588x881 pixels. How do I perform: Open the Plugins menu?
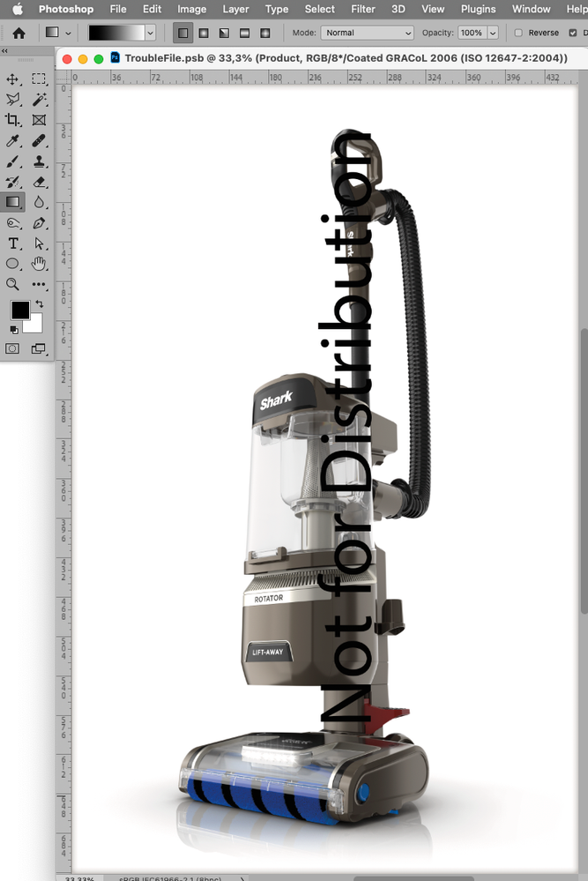click(478, 9)
